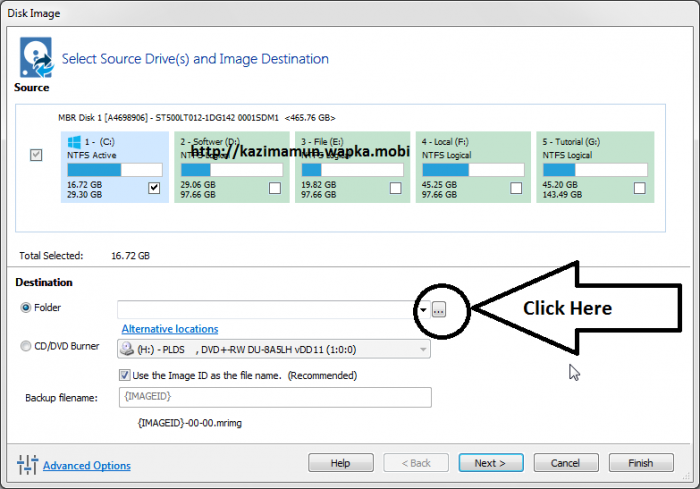This screenshot has height=489, width=700.
Task: Check the 5 - Tutorial (G:) partition checkbox
Action: [640, 188]
